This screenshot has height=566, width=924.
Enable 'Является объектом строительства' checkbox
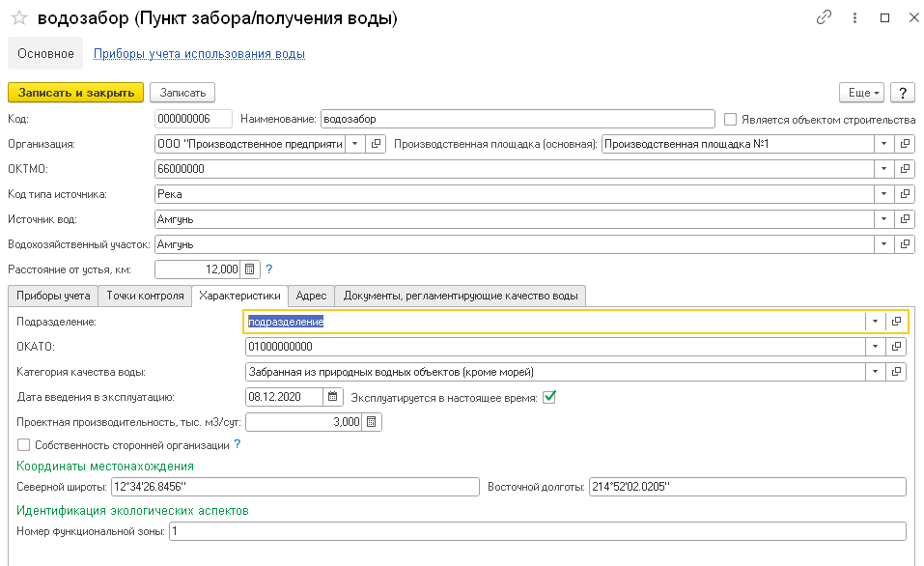coord(731,119)
